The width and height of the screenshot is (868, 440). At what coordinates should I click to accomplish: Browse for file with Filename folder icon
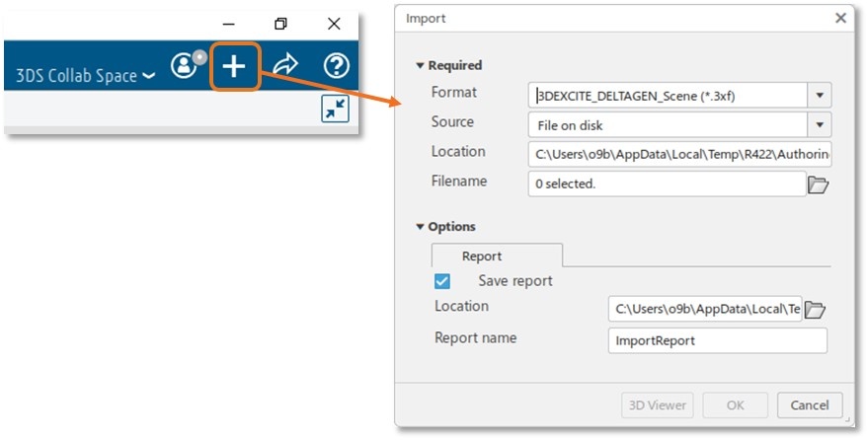(x=819, y=184)
